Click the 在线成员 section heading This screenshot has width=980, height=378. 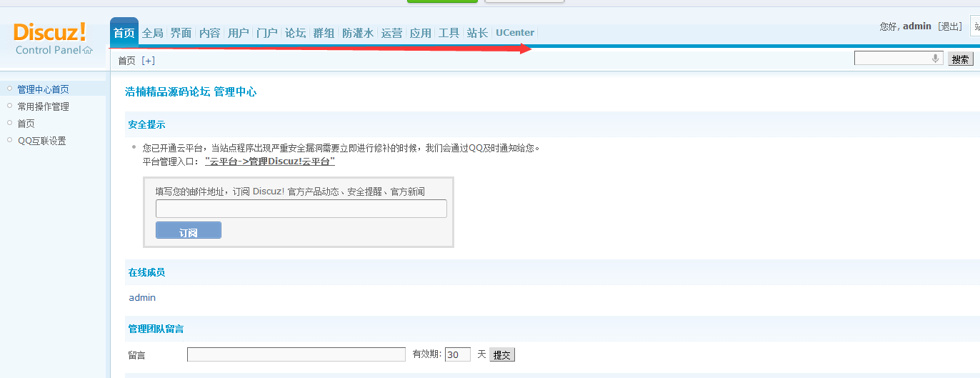147,272
